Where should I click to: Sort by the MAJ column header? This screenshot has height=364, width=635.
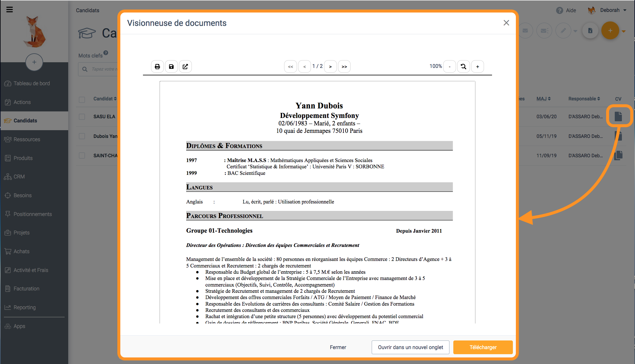tap(544, 99)
